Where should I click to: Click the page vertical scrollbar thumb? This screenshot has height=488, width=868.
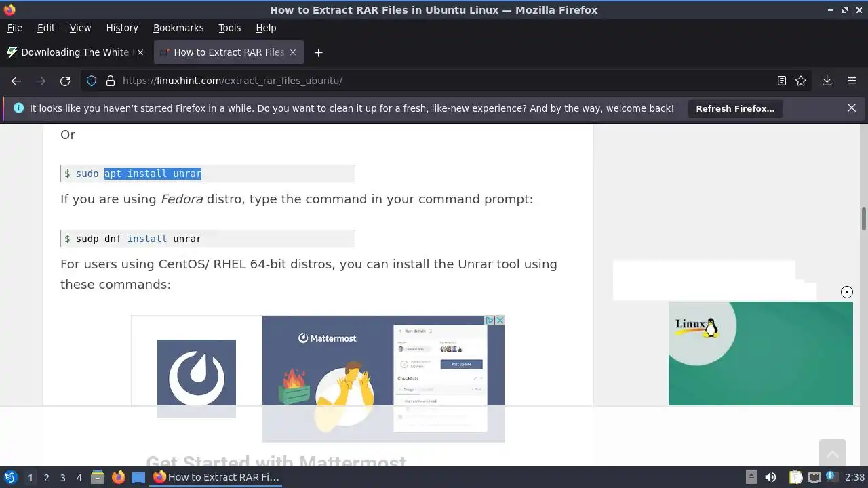[864, 220]
